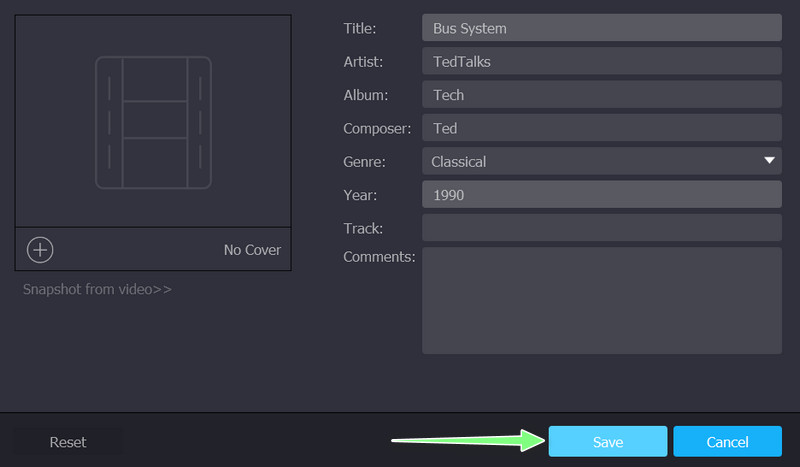Select the Album field showing Tech
Viewport: 800px width, 467px height.
point(601,95)
